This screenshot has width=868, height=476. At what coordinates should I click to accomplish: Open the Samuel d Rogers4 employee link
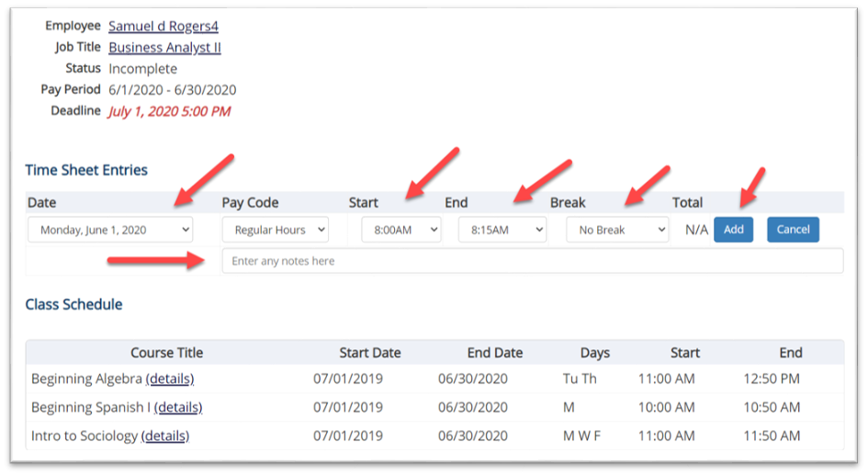click(x=163, y=27)
